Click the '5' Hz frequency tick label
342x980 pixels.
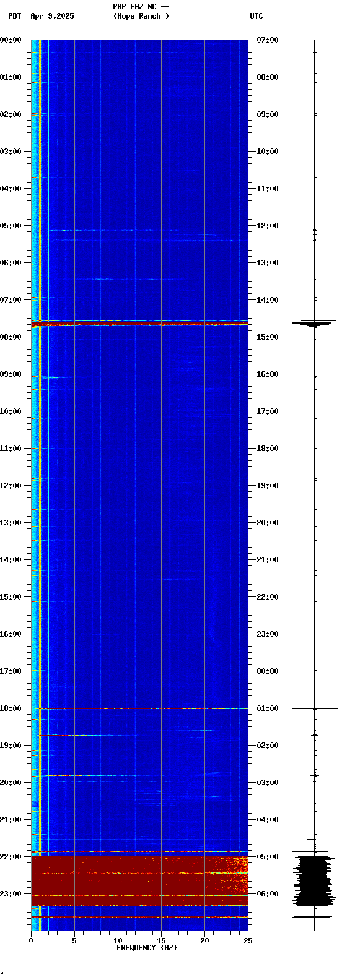click(74, 941)
